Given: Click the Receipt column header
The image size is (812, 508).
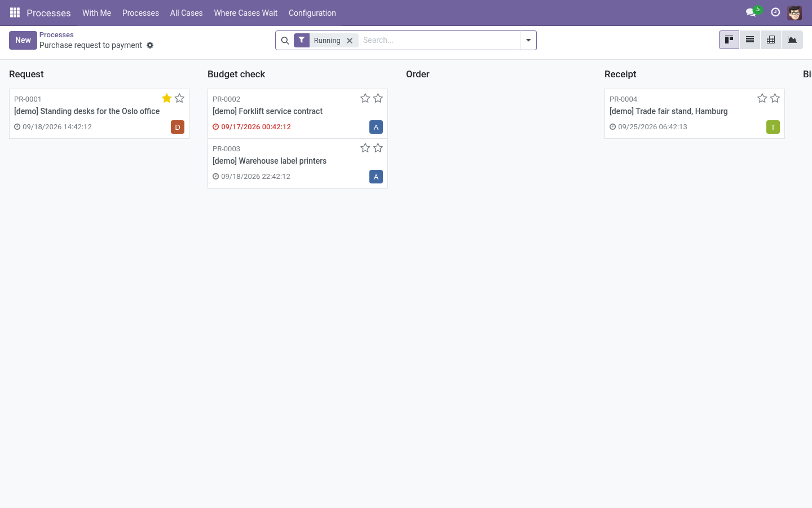Looking at the screenshot, I should click(620, 74).
